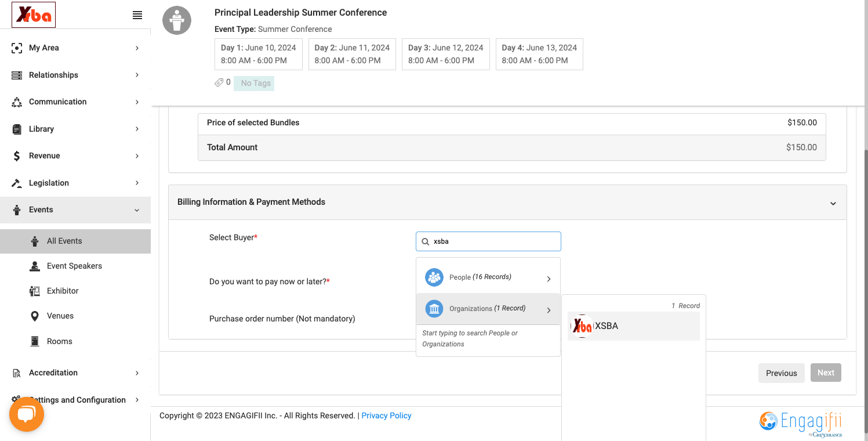Screen dimensions: 868x441
Task: Click the Accreditation sidebar icon
Action: (x=17, y=373)
